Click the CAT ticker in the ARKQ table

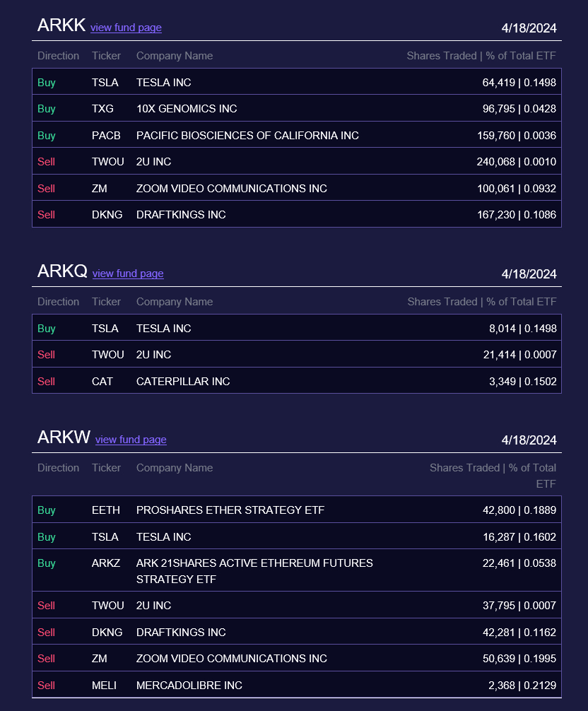102,382
